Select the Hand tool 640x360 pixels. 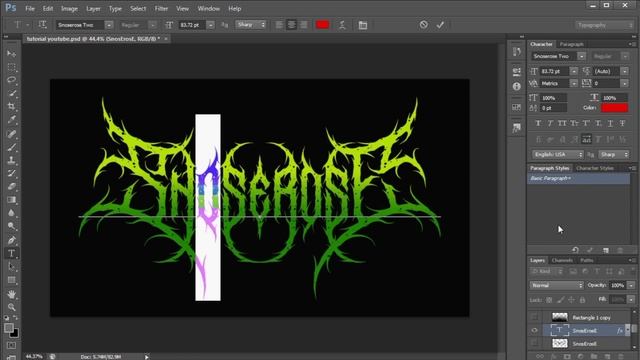[x=11, y=294]
